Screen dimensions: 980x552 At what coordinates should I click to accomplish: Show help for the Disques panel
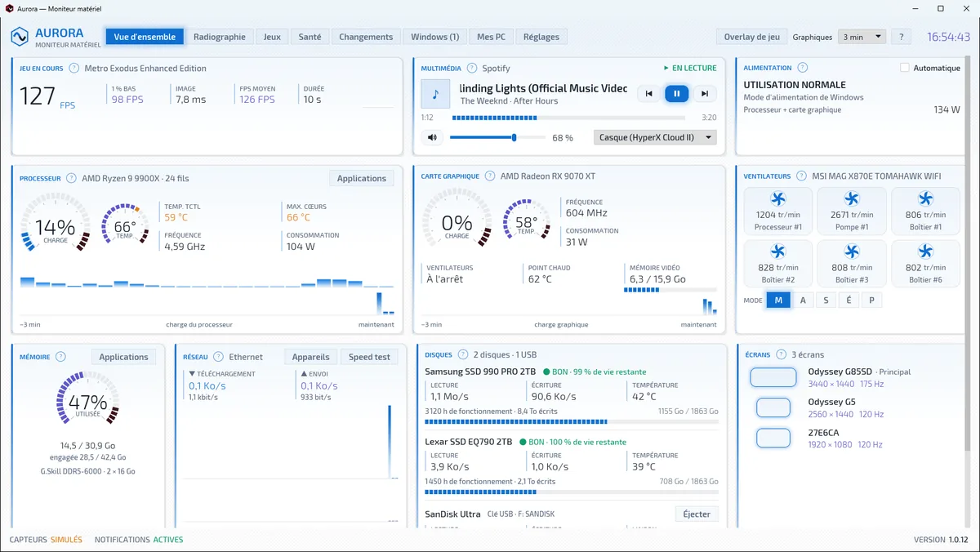[463, 354]
